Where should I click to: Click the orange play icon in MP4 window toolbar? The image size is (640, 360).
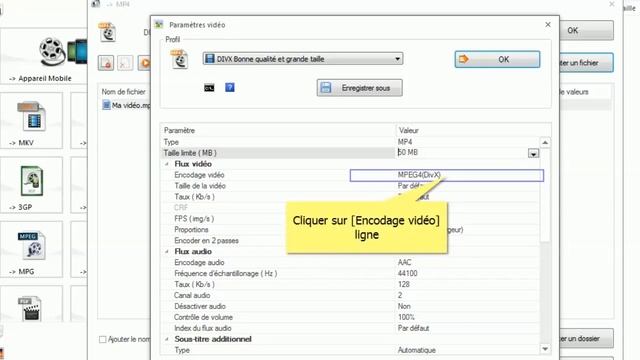[144, 63]
